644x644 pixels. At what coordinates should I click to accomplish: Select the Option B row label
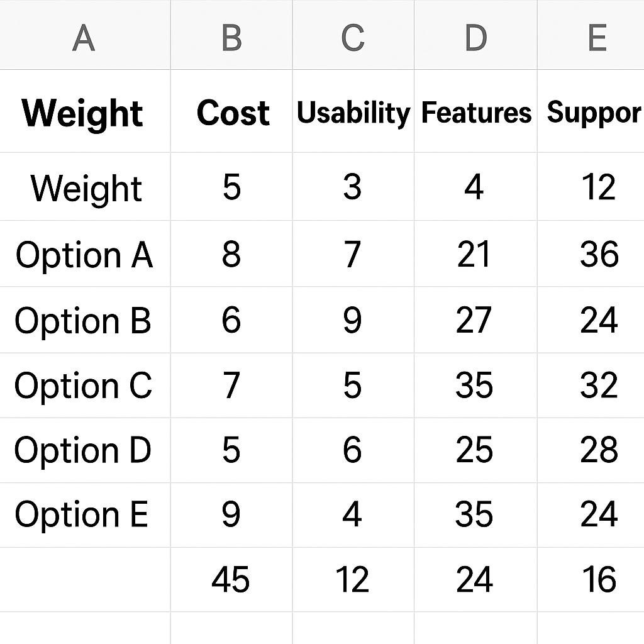pyautogui.click(x=84, y=320)
